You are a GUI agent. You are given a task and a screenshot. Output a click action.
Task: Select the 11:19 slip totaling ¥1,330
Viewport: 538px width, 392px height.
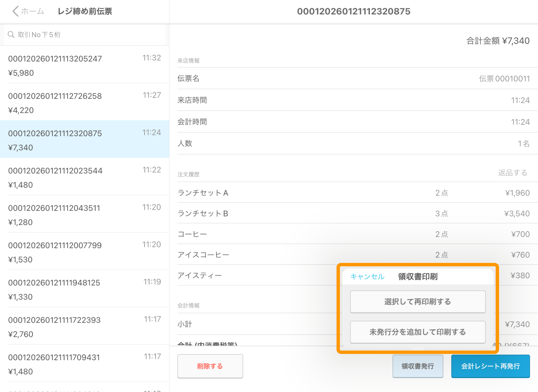tap(84, 289)
